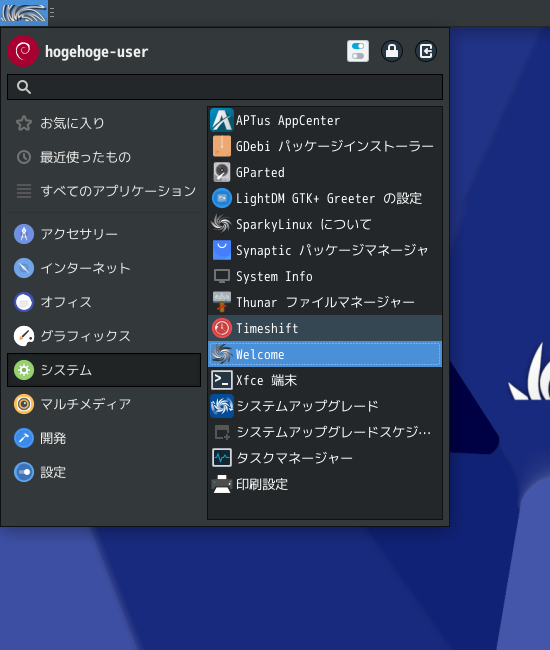
Task: Open the settings manager toggle icon
Action: click(358, 51)
